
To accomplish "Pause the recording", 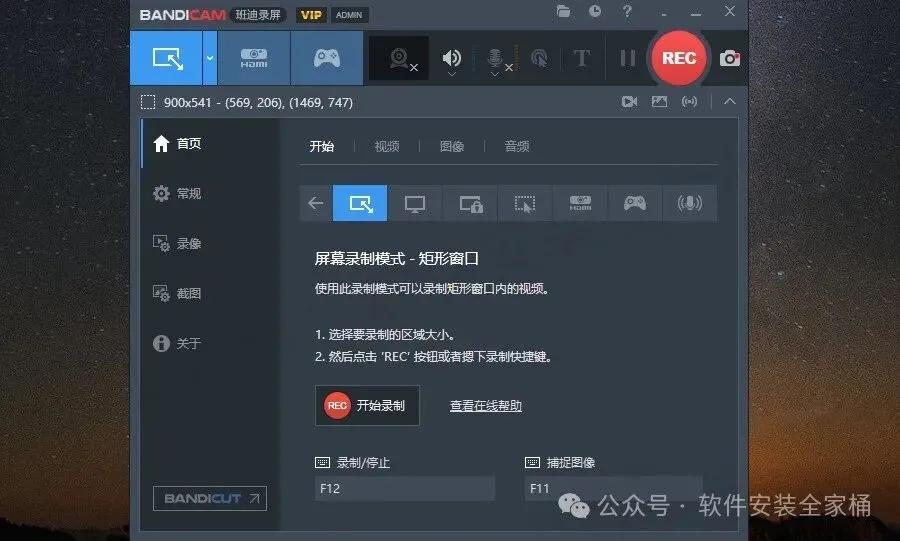I will click(x=627, y=58).
